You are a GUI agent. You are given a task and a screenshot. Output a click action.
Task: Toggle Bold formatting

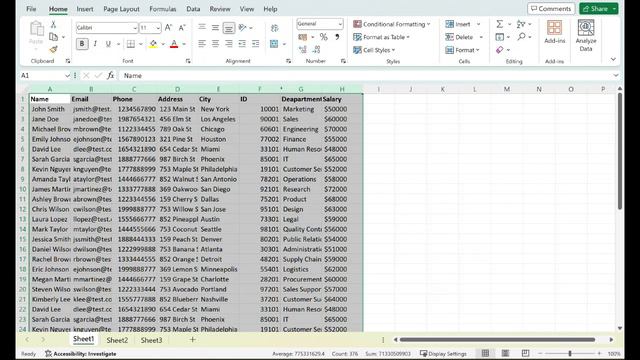pos(82,44)
